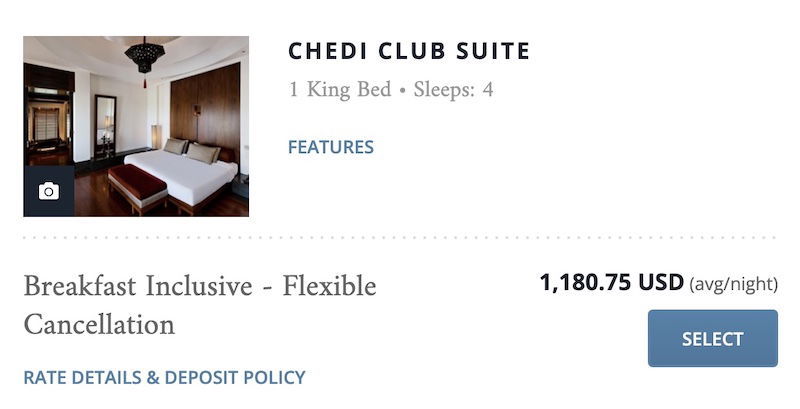800x409 pixels.
Task: Open the photo gallery camera icon
Action: (x=49, y=191)
